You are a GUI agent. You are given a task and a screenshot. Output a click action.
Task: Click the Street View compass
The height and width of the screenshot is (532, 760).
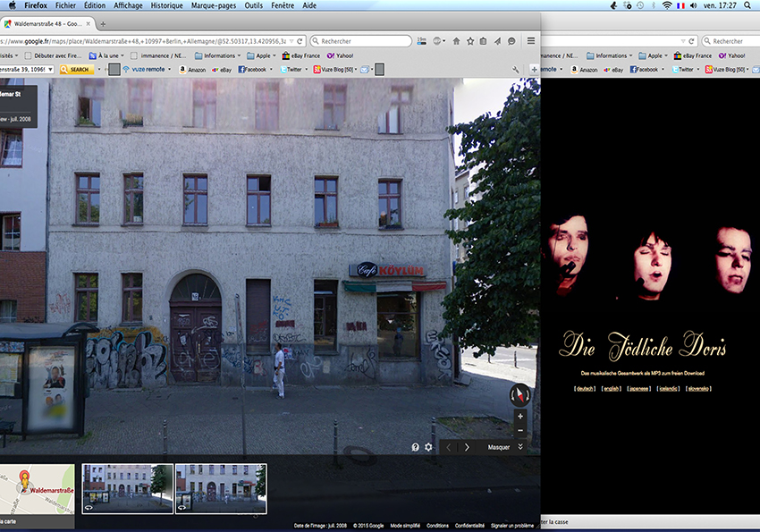point(519,394)
